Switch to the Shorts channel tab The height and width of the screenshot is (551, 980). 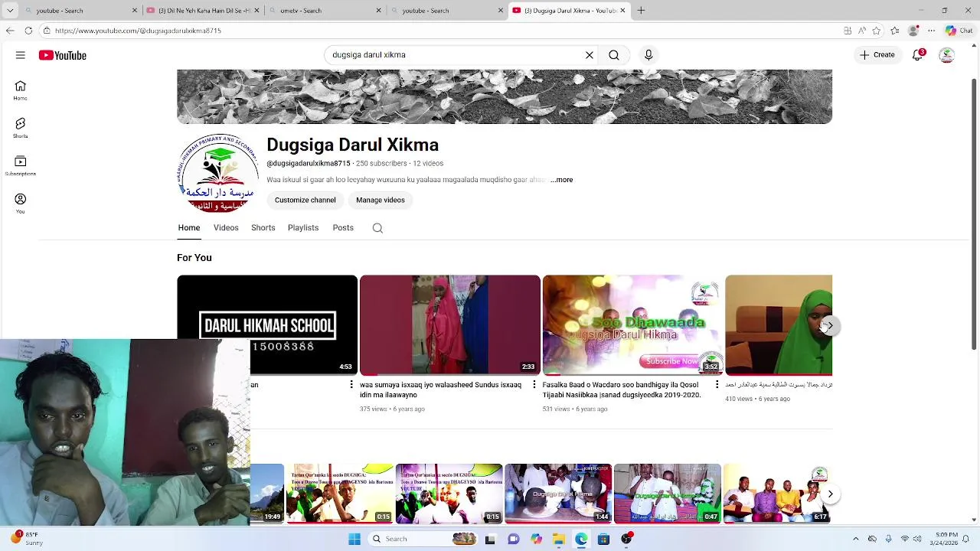point(263,228)
